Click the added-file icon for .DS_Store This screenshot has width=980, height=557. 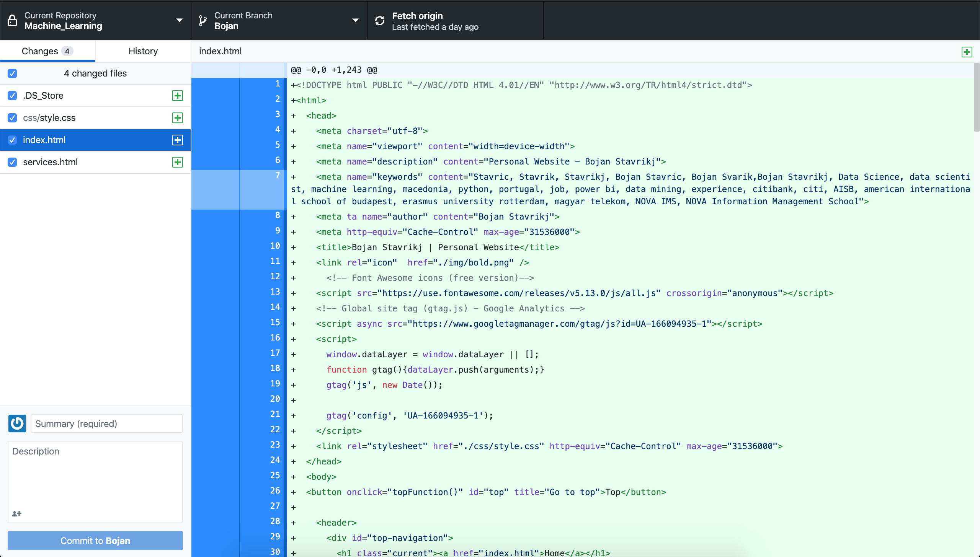point(178,96)
